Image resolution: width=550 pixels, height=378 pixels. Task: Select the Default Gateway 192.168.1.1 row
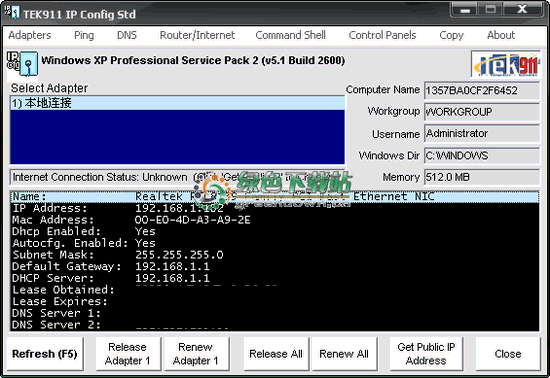click(275, 266)
